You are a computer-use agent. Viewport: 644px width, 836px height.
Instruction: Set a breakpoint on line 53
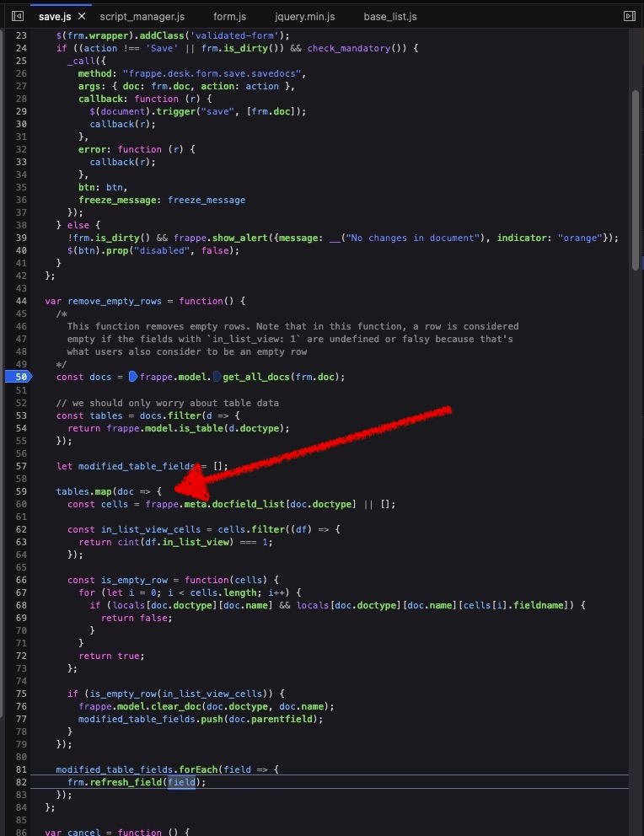pyautogui.click(x=21, y=415)
